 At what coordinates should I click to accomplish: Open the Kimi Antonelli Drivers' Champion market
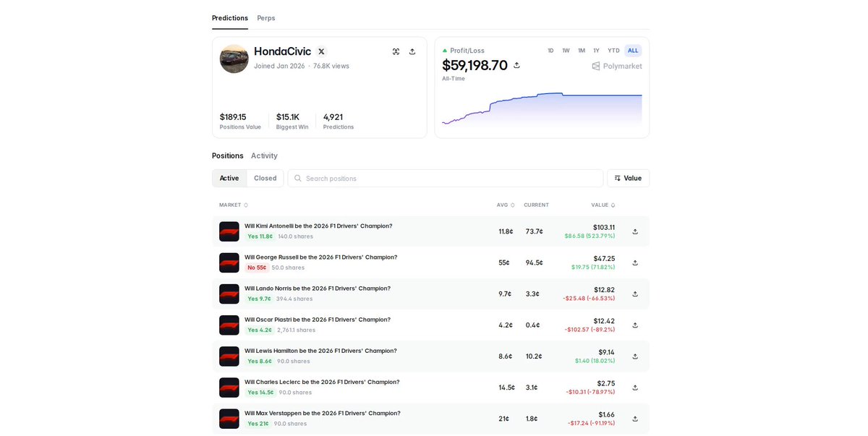[318, 226]
